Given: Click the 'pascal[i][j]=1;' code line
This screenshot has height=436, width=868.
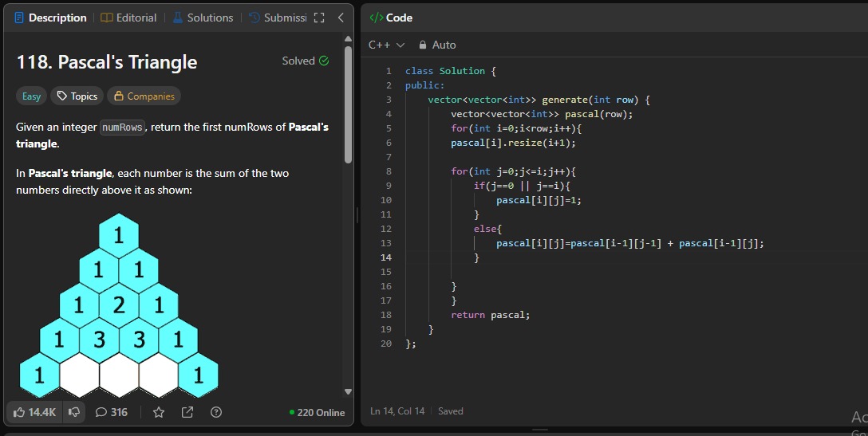Looking at the screenshot, I should (539, 200).
